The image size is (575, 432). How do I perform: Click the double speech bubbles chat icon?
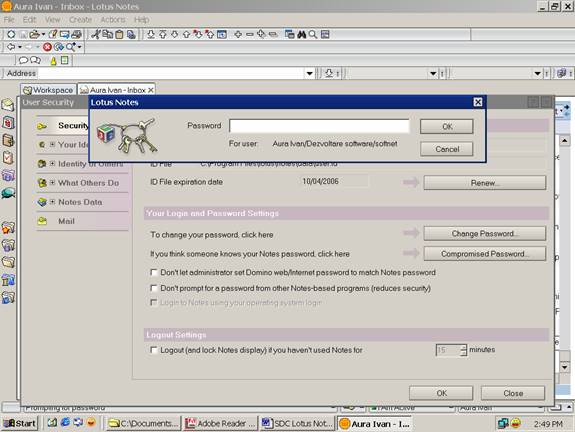click(x=36, y=60)
